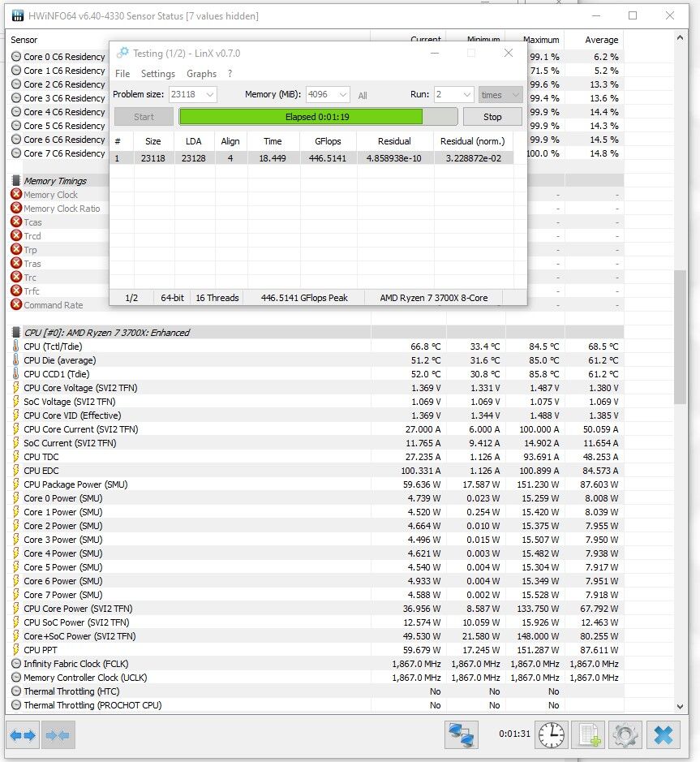
Task: Click the Infinity Fabric Clock circle icon
Action: coord(16,663)
